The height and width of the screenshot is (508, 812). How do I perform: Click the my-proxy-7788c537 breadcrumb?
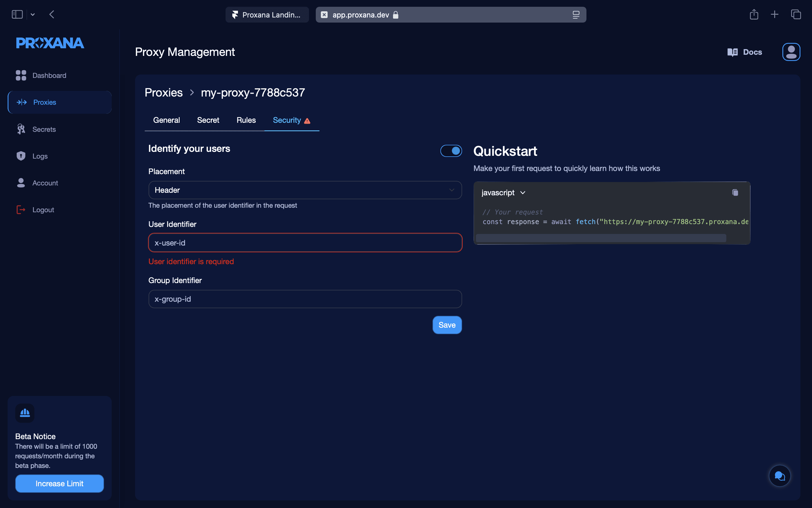[253, 92]
